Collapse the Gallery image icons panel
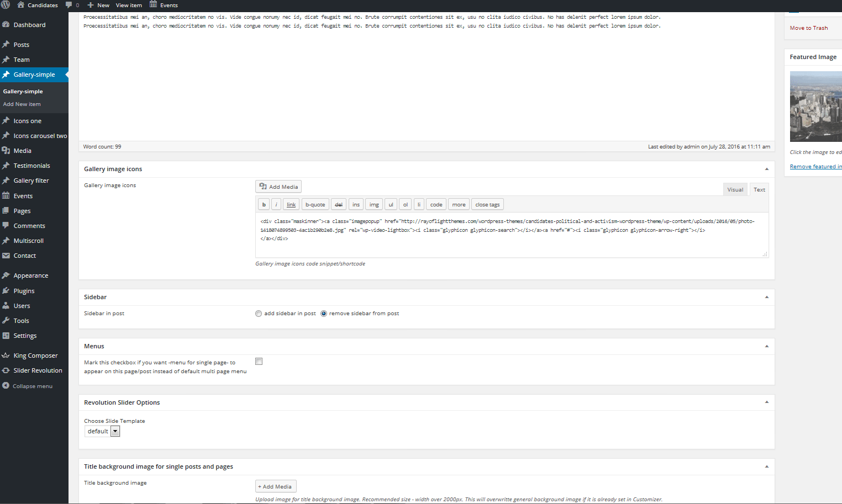Screen dimensions: 842x504 (766, 169)
